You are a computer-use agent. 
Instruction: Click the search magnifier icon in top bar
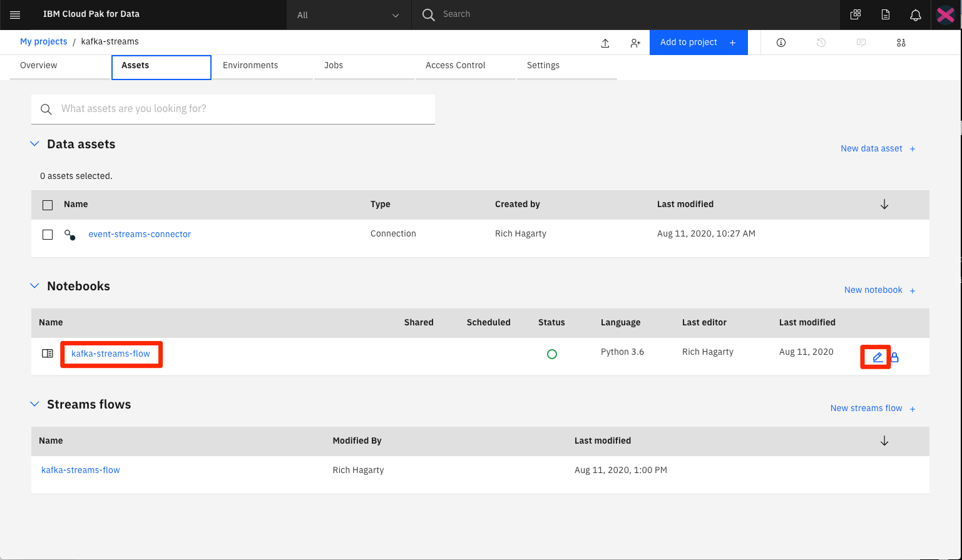pos(429,14)
